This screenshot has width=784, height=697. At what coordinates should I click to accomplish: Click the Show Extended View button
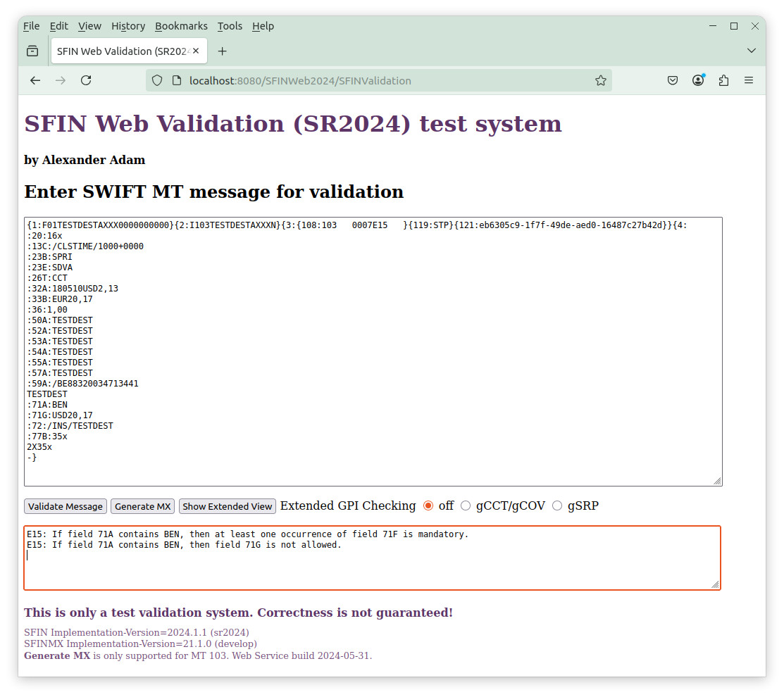point(228,506)
